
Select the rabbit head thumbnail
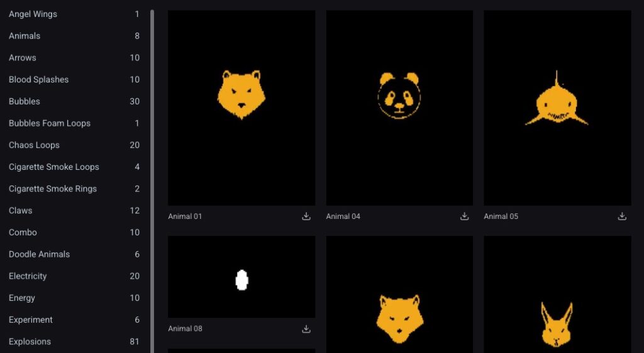pos(557,294)
